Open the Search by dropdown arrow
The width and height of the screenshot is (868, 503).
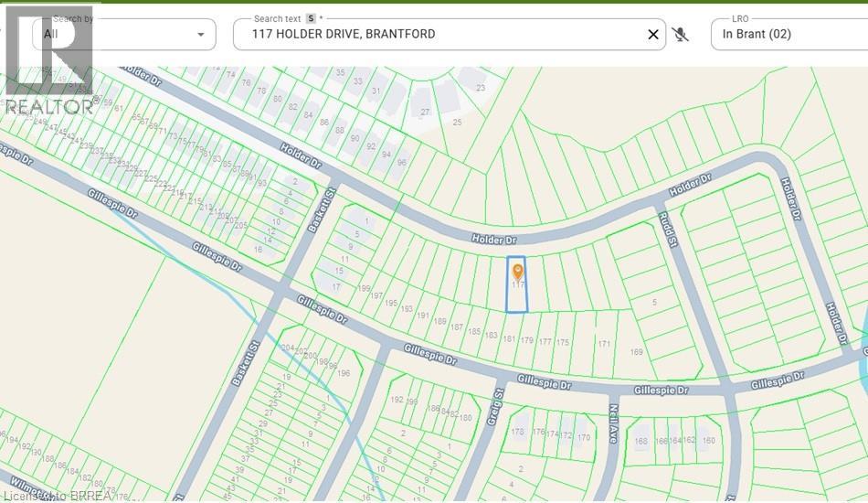coord(200,35)
